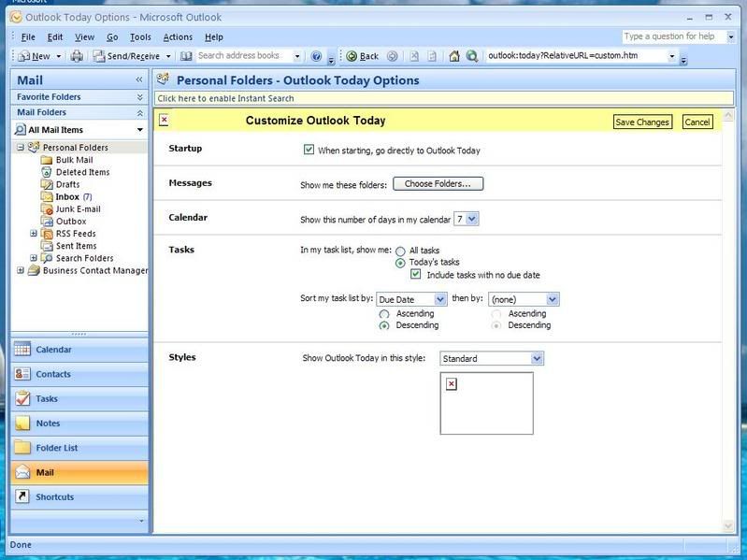Open Contacts from the navigation pane
The height and width of the screenshot is (560, 747).
(53, 374)
